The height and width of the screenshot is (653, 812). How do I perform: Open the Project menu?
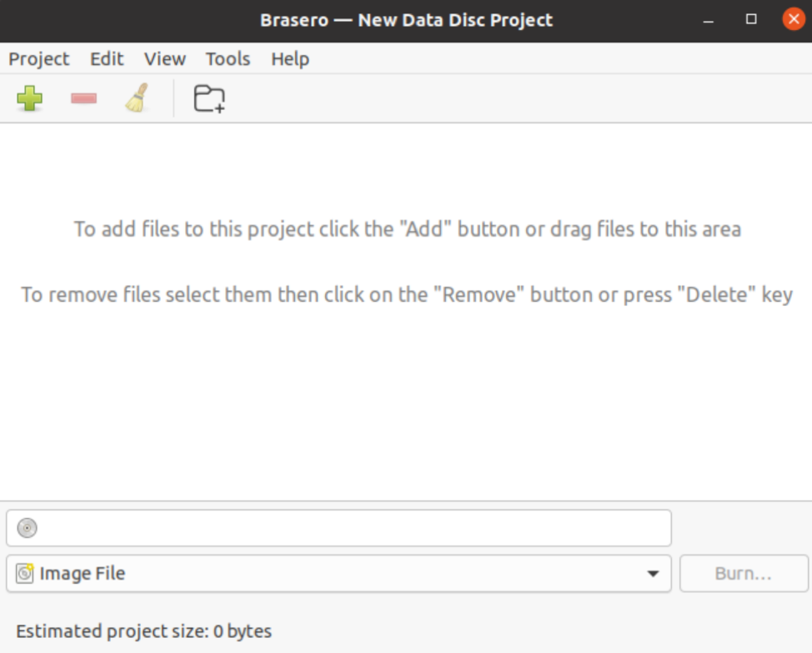(39, 59)
